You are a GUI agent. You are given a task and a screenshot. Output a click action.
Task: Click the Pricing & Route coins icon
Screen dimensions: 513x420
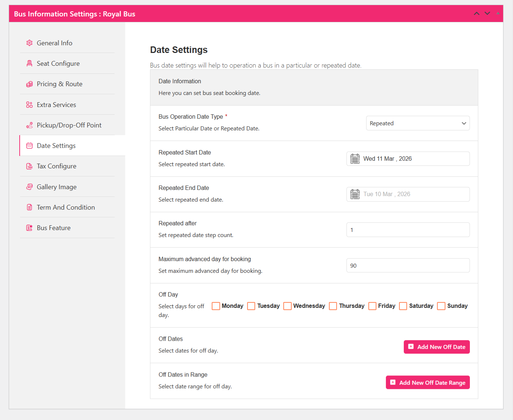point(30,84)
